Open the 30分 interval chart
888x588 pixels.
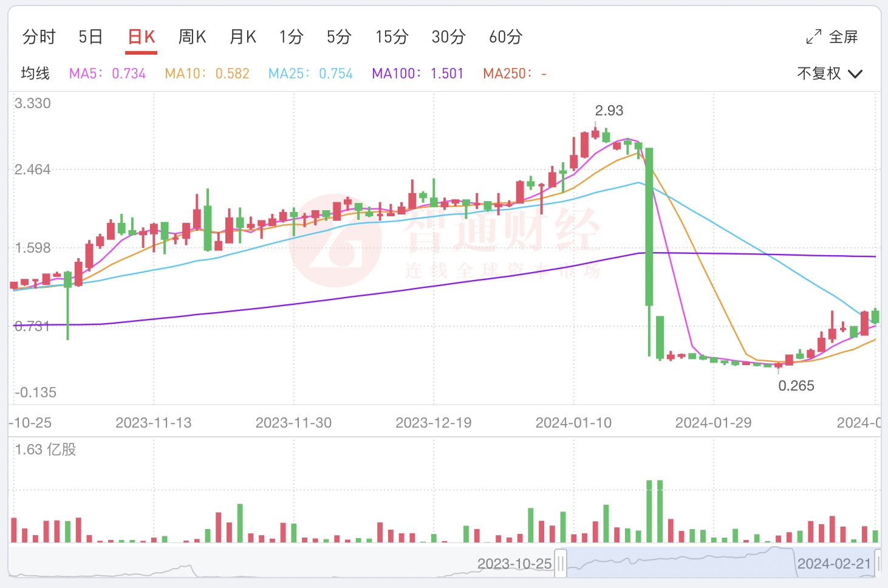tap(448, 37)
